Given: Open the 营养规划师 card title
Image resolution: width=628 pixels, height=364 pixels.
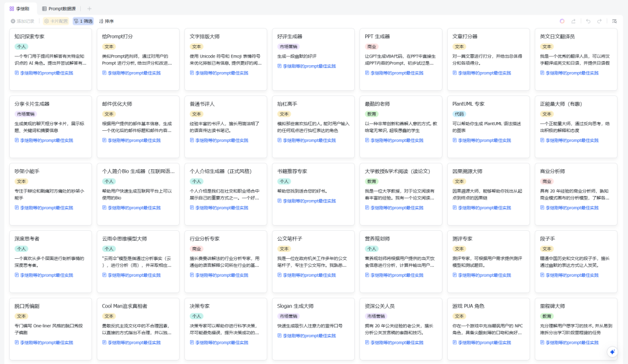Looking at the screenshot, I should click(x=377, y=238).
